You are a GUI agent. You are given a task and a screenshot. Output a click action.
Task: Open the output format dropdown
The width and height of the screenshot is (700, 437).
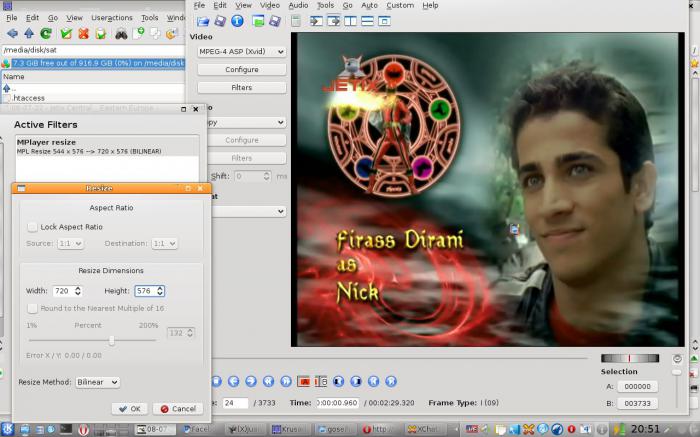pos(249,211)
